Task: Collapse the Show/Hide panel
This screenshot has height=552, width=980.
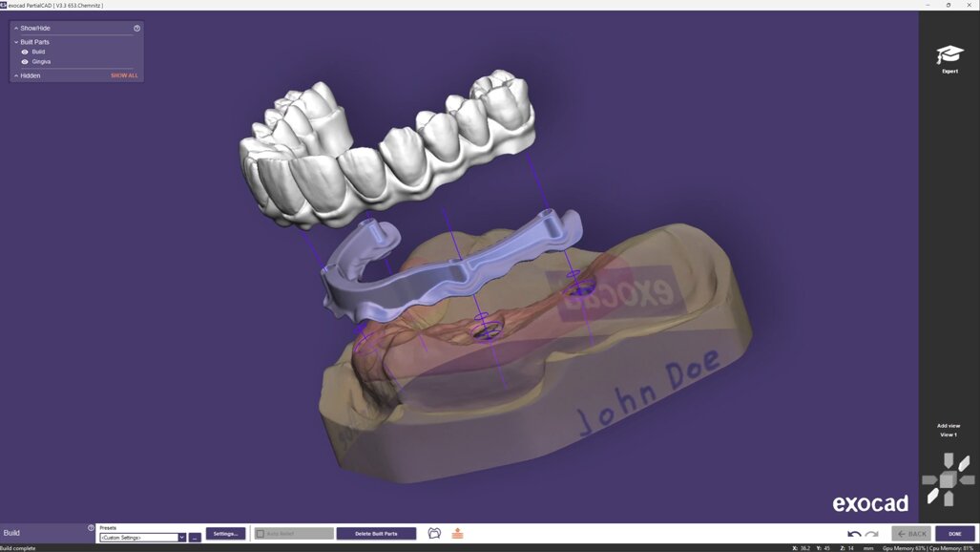Action: [x=15, y=28]
